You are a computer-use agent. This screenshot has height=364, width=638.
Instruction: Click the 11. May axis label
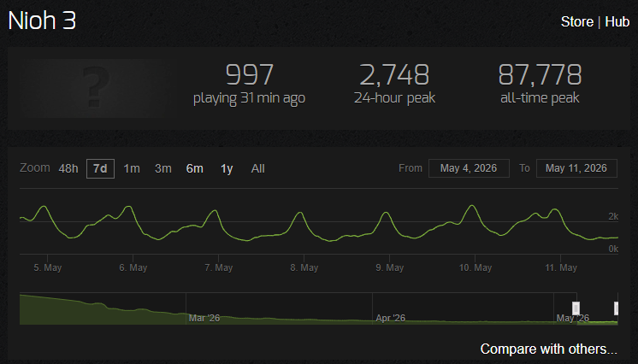[x=561, y=267]
